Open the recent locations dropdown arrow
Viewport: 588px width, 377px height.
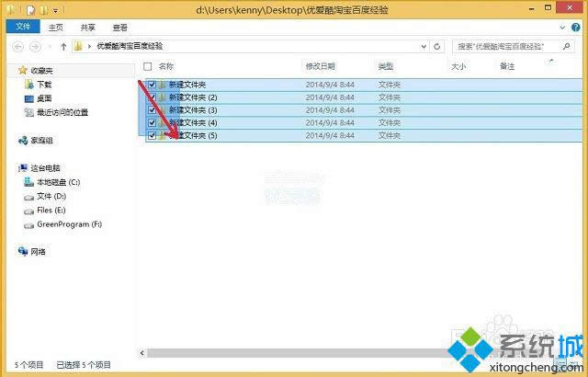pyautogui.click(x=50, y=46)
